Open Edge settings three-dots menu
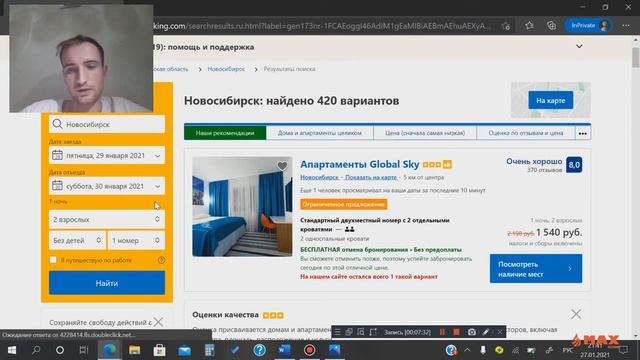This screenshot has height=360, width=640. (x=626, y=25)
